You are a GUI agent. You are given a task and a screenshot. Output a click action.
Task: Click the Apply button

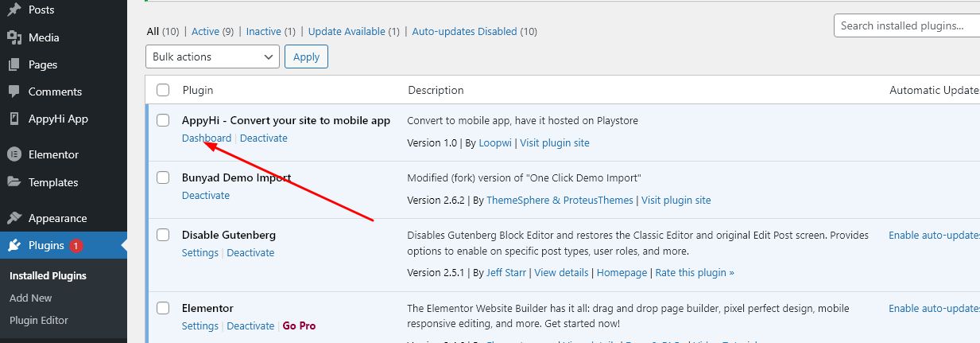pyautogui.click(x=306, y=57)
